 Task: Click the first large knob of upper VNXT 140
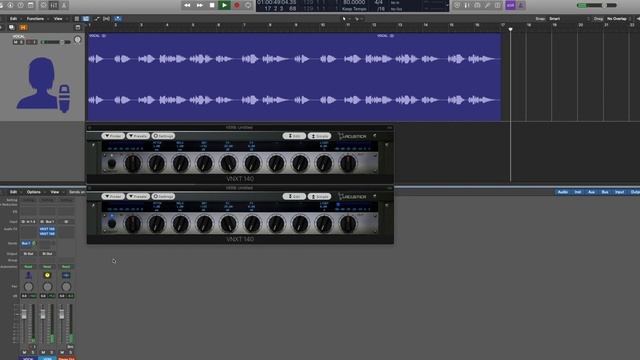(x=132, y=163)
